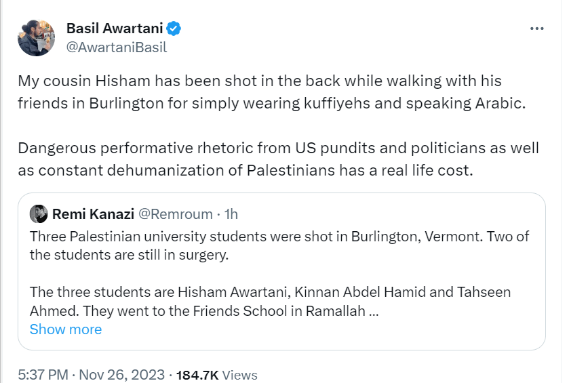Click the Views label beside the count
The width and height of the screenshot is (588, 383).
click(239, 375)
